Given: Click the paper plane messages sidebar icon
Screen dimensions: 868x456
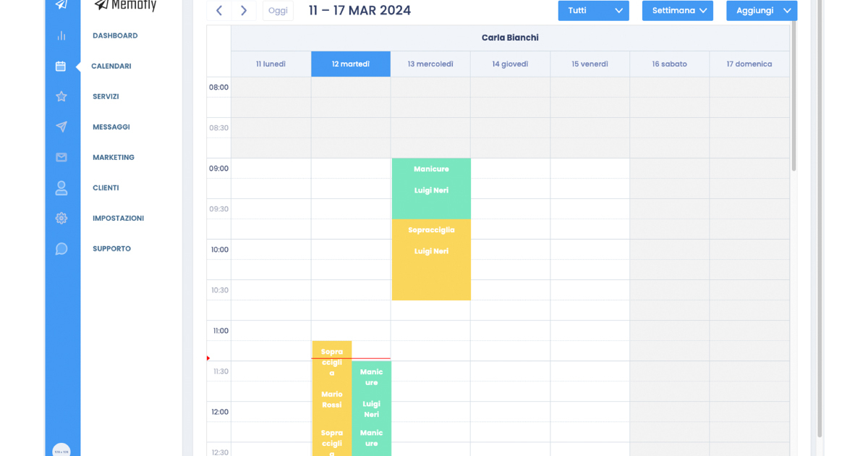Looking at the screenshot, I should (x=61, y=127).
